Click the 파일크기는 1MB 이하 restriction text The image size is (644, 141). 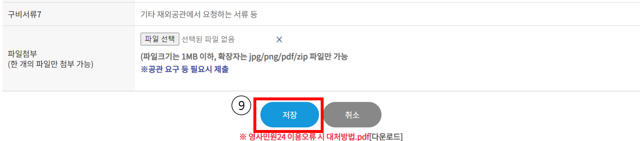coord(178,57)
